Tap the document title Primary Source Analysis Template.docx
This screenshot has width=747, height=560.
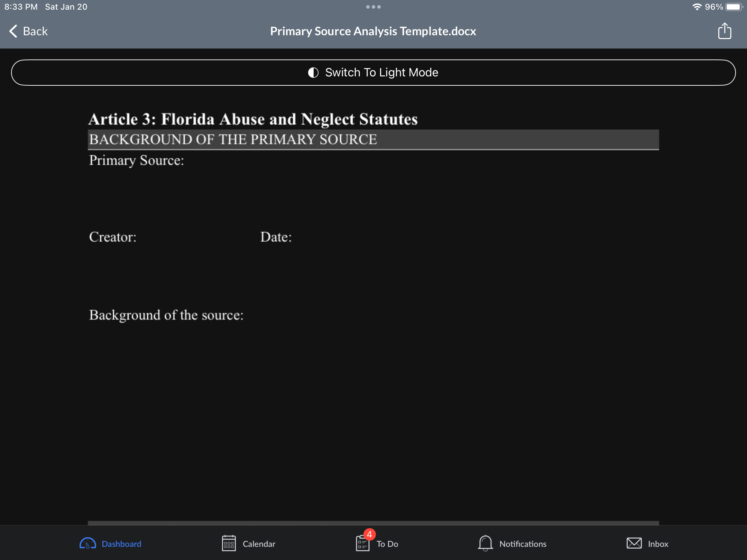[373, 31]
